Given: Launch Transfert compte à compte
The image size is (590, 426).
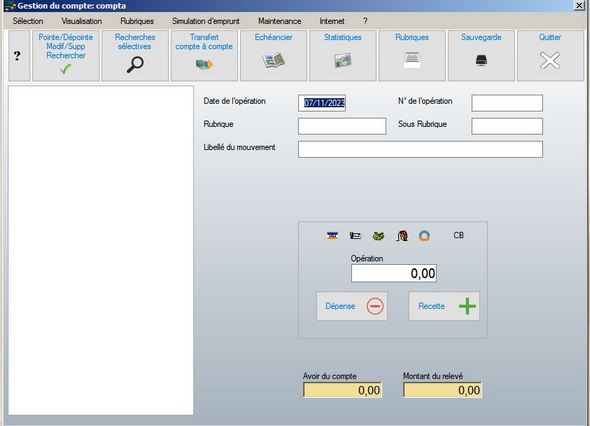Looking at the screenshot, I should point(204,56).
